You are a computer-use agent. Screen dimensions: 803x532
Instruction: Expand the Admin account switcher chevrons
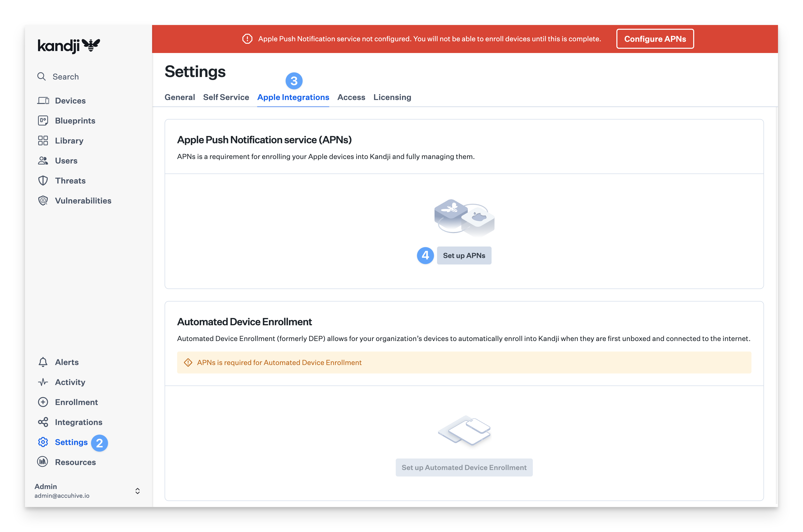click(137, 491)
